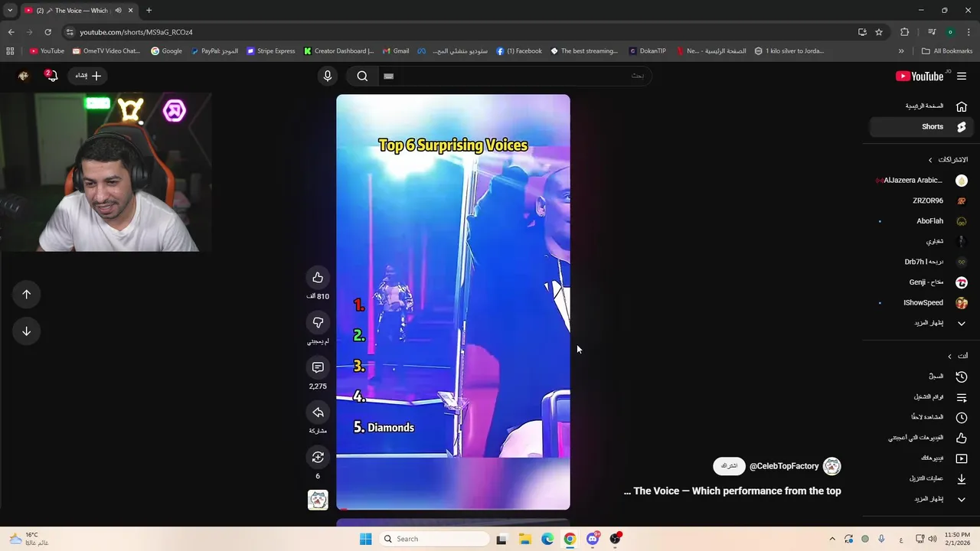Open the Gmail bookmark

(396, 51)
